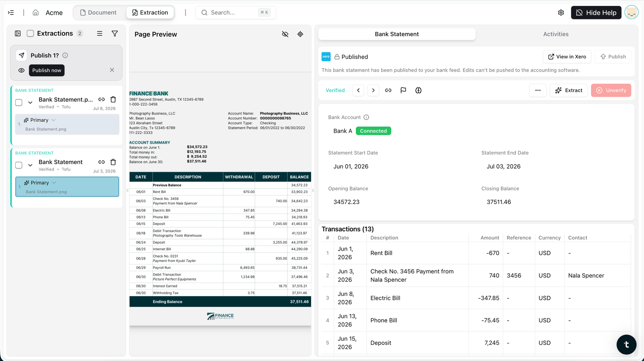Open the user avatar menu

632,12
